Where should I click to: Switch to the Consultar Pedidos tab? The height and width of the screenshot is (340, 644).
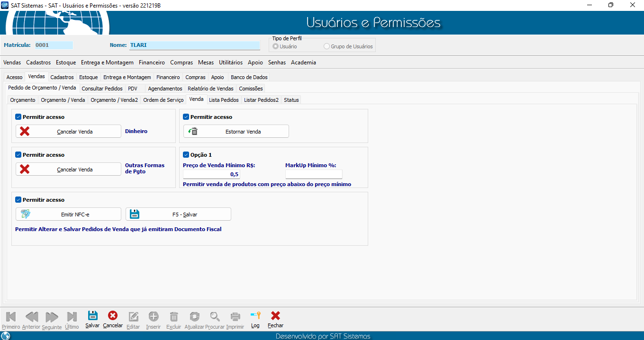(x=102, y=89)
